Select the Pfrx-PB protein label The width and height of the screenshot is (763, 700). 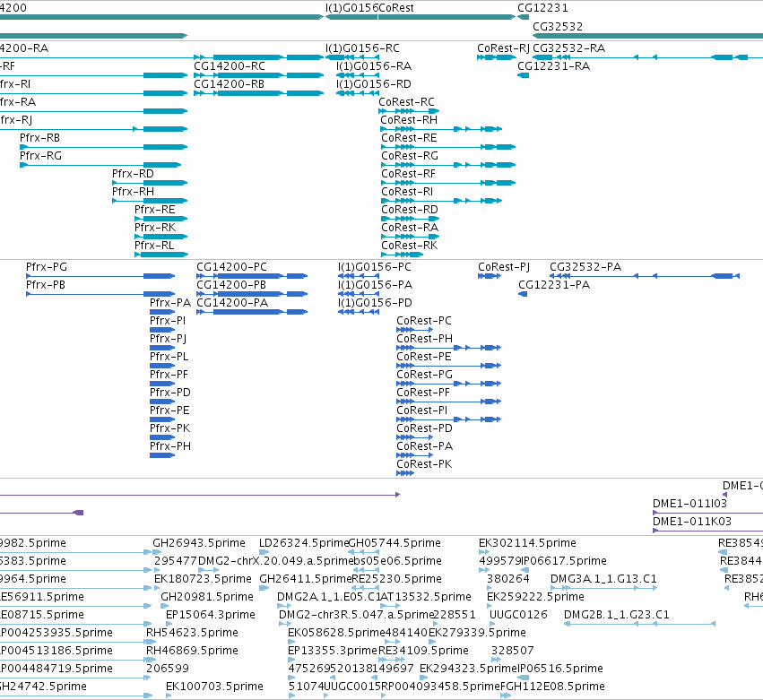[x=46, y=285]
